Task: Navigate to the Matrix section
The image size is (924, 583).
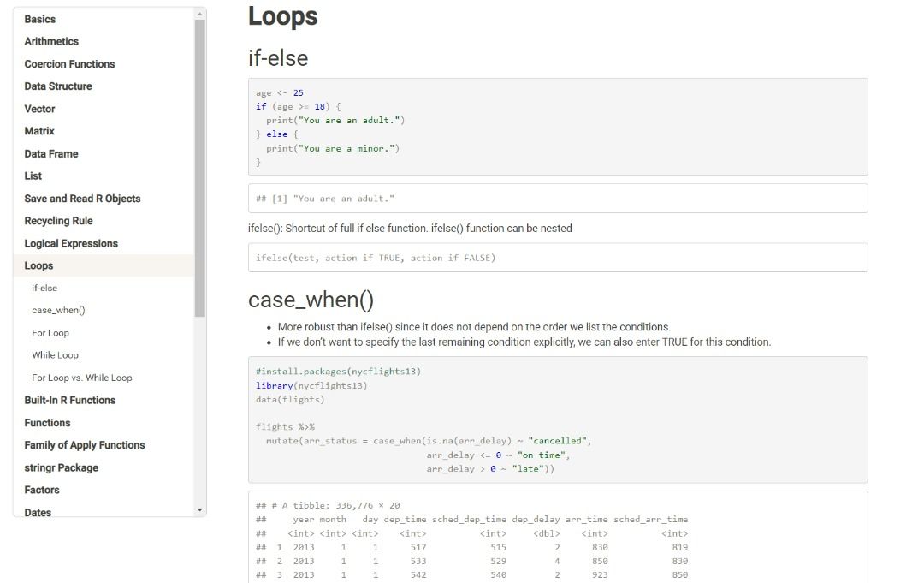Action: [x=38, y=131]
